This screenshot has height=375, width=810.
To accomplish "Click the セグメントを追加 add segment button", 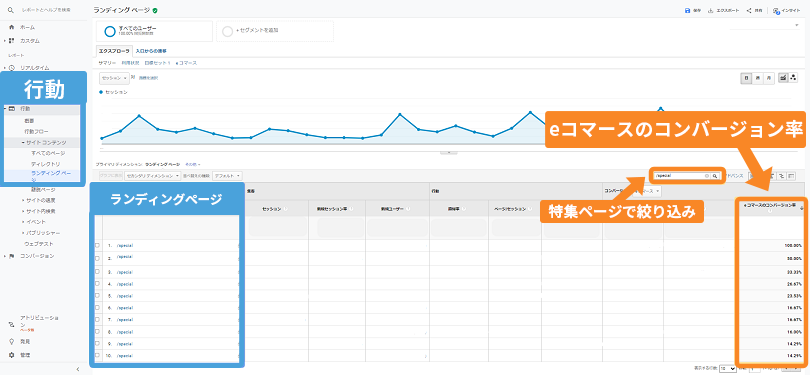I will click(x=275, y=31).
